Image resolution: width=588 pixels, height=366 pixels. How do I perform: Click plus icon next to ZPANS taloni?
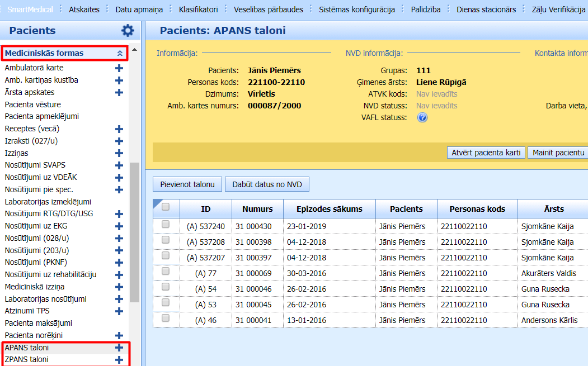pyautogui.click(x=119, y=360)
